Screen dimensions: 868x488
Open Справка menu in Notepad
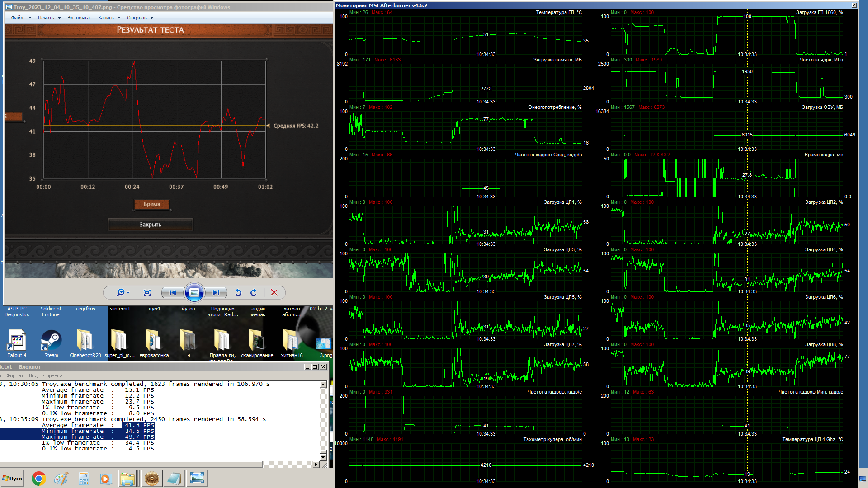53,375
